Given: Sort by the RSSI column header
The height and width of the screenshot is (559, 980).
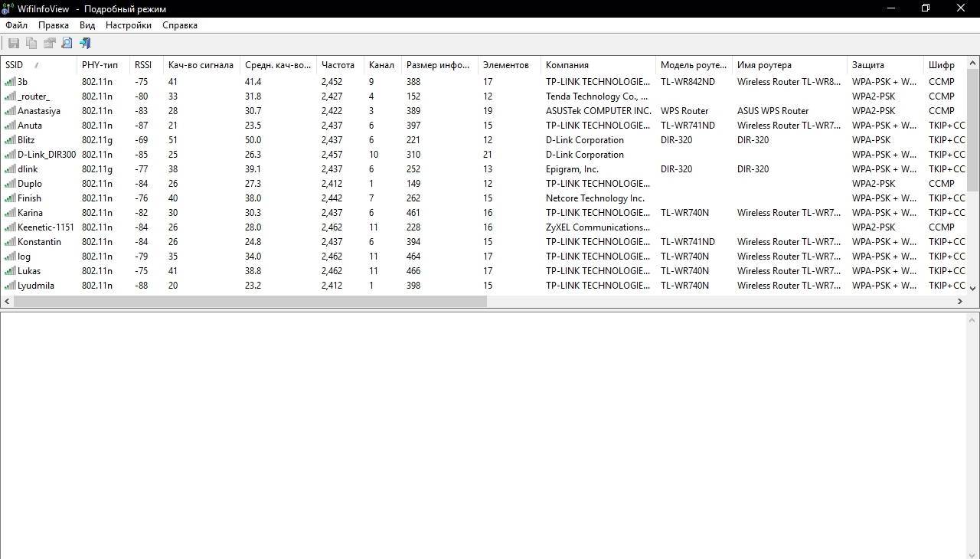Looking at the screenshot, I should (143, 65).
